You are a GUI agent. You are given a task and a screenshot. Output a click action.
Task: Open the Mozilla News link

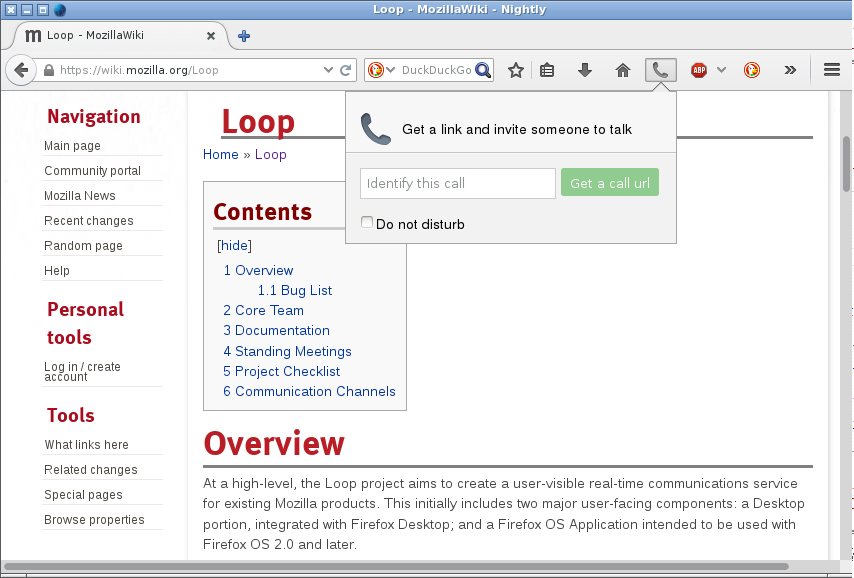point(80,196)
